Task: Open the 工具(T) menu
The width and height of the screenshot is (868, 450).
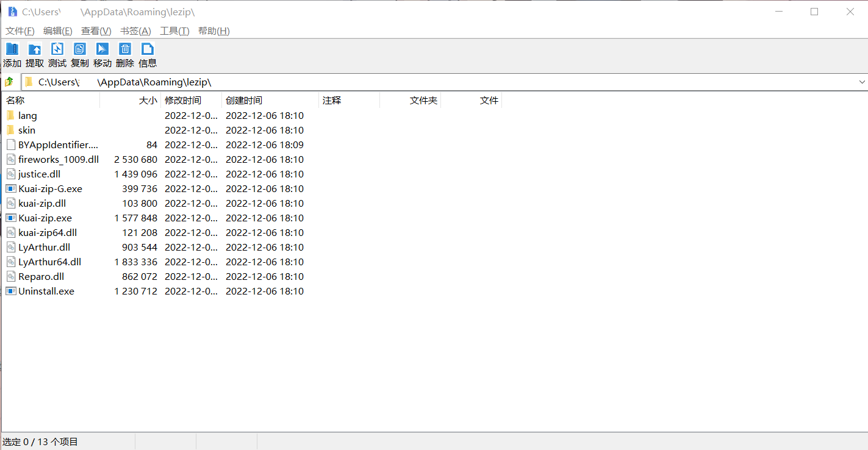Action: pyautogui.click(x=174, y=31)
